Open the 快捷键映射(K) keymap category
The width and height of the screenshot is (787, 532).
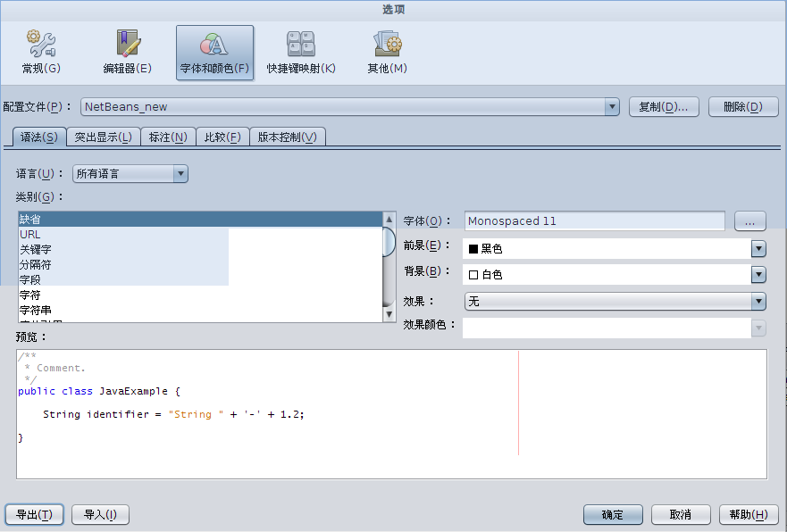(x=301, y=53)
